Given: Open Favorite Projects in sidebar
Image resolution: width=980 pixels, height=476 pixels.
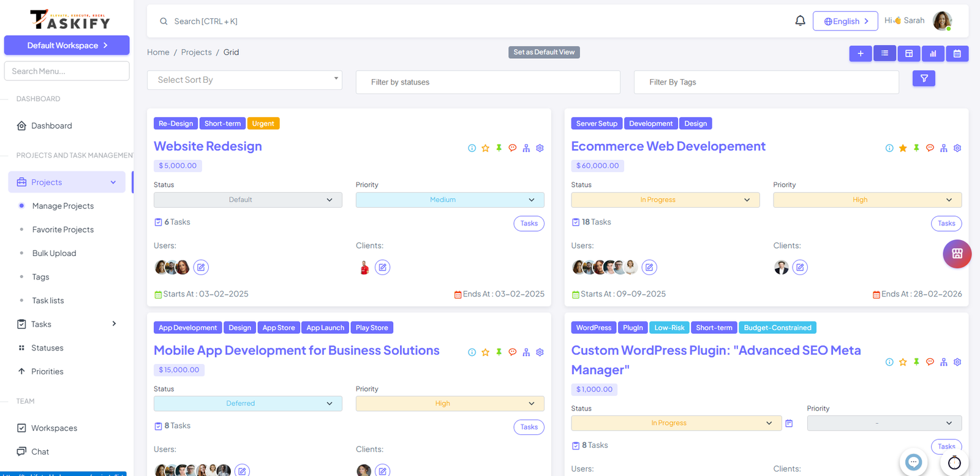Looking at the screenshot, I should (63, 230).
